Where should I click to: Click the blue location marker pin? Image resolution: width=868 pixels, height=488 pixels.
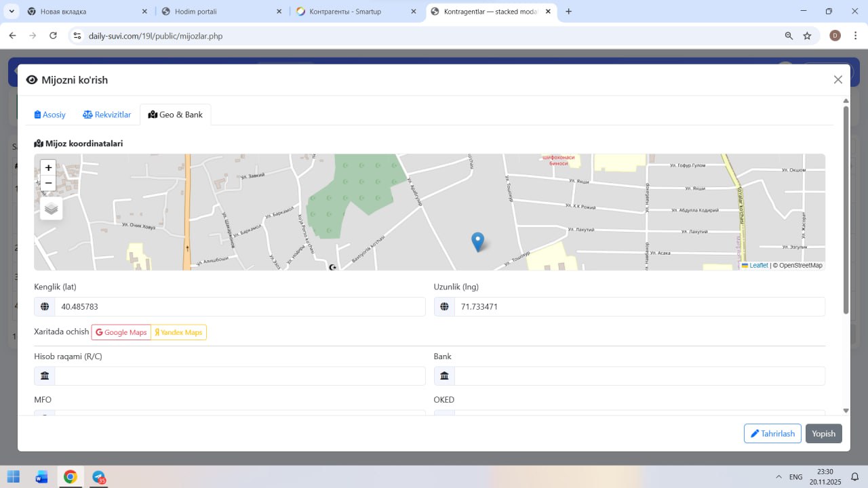pos(477,241)
